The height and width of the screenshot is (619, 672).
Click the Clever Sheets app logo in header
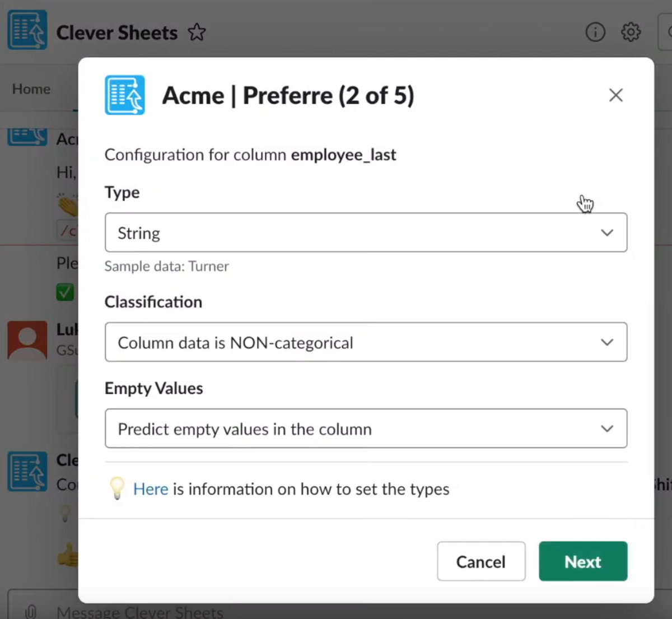[27, 30]
